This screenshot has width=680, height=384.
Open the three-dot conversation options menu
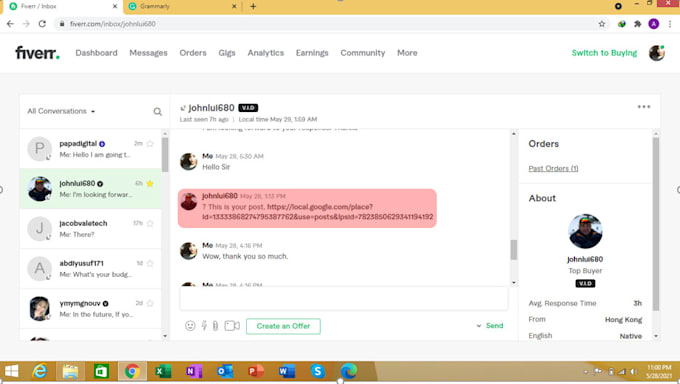644,107
